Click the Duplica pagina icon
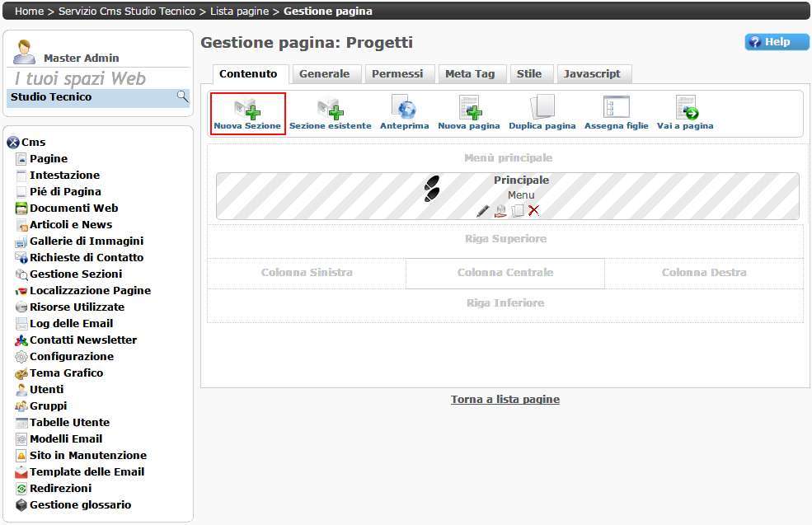Screen dimensions: 812x525 tap(542, 112)
